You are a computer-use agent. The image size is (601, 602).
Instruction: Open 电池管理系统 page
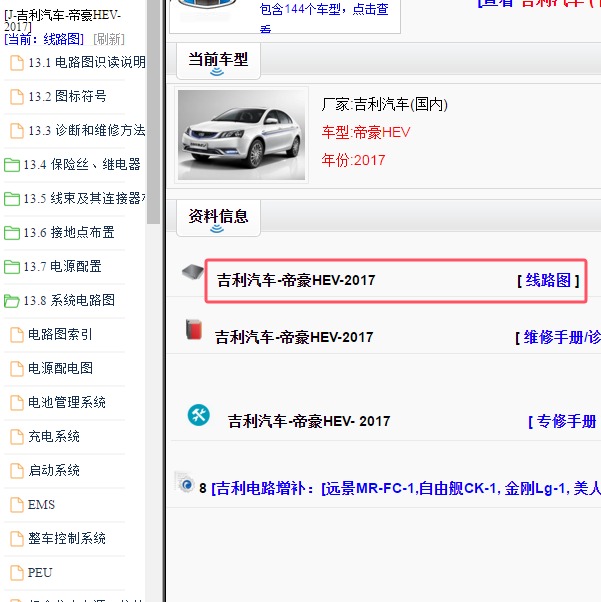[x=67, y=402]
